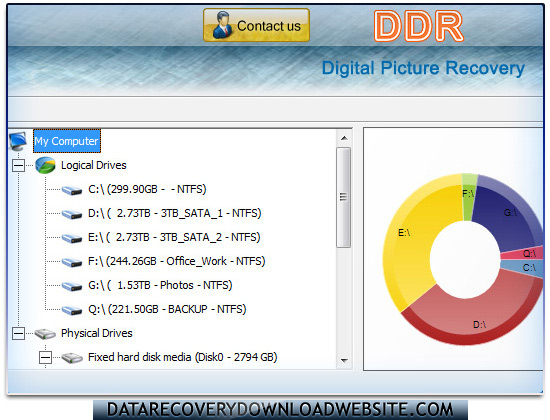550x420 pixels.
Task: Collapse the Logical Drives tree node
Action: (18, 165)
